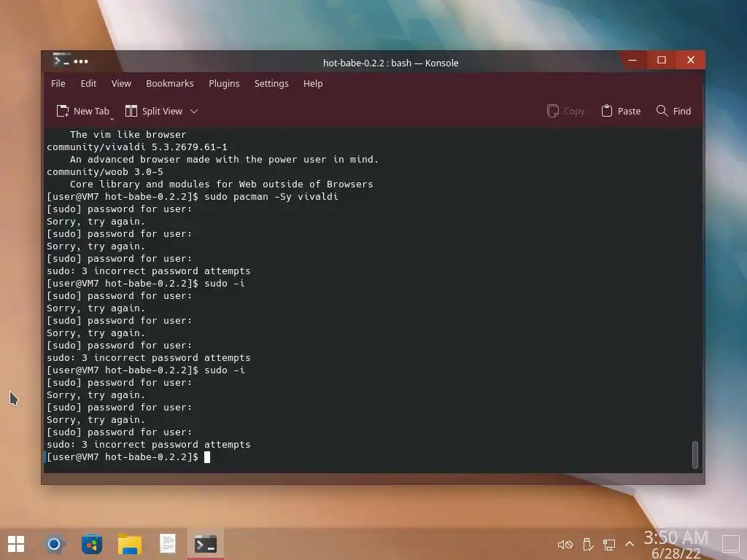
Task: Open the three-dots window menu in title bar
Action: [x=81, y=61]
